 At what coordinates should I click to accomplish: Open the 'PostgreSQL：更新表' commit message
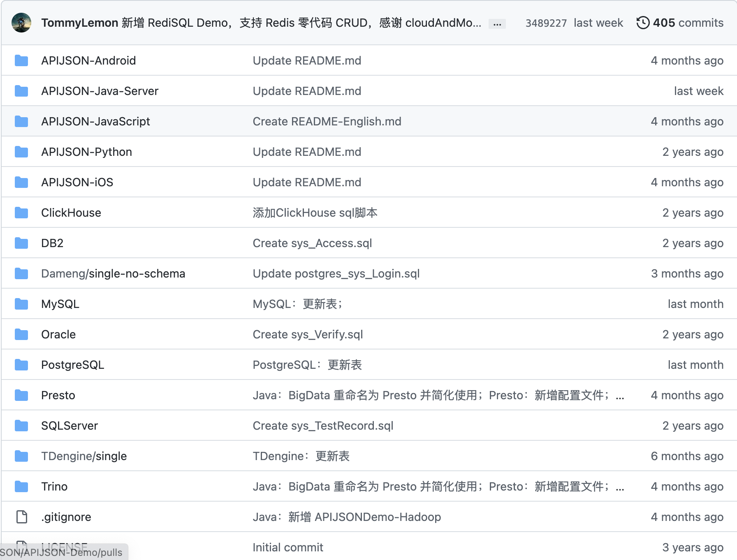(x=307, y=365)
